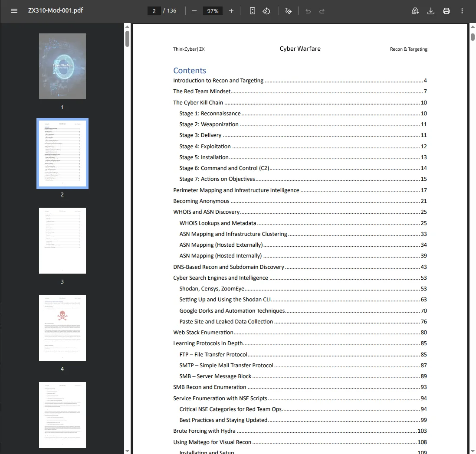Viewport: 476px width, 454px height.
Task: Click the undo arrow icon
Action: (308, 11)
